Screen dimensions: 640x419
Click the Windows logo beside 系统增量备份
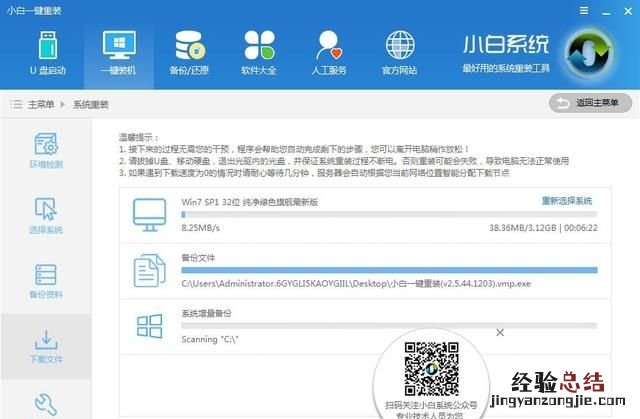149,326
